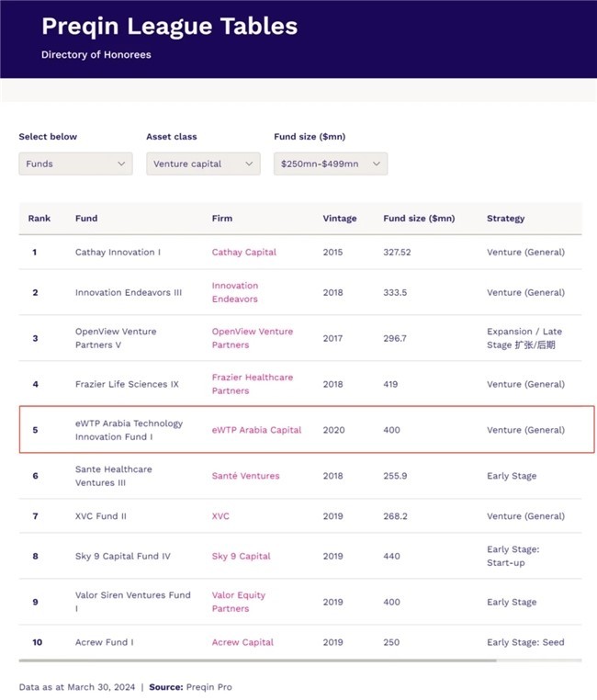
Task: Click the eWTP Arabia Capital link
Action: (x=256, y=430)
